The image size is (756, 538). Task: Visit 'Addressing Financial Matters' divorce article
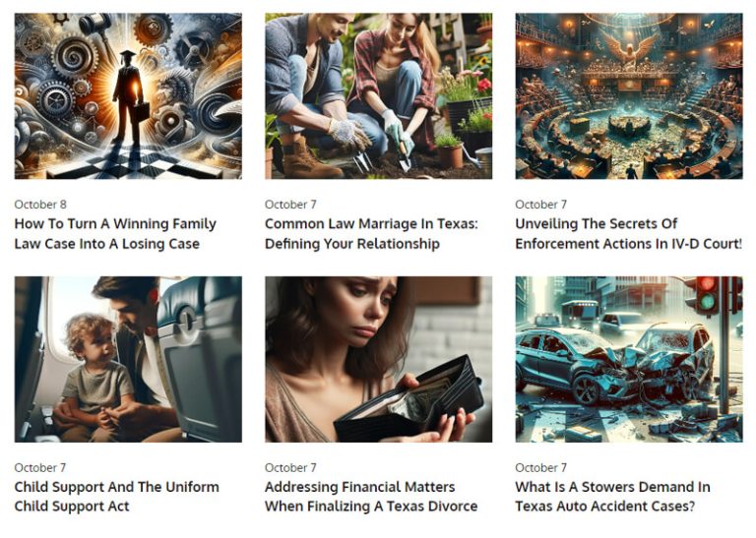click(x=371, y=497)
